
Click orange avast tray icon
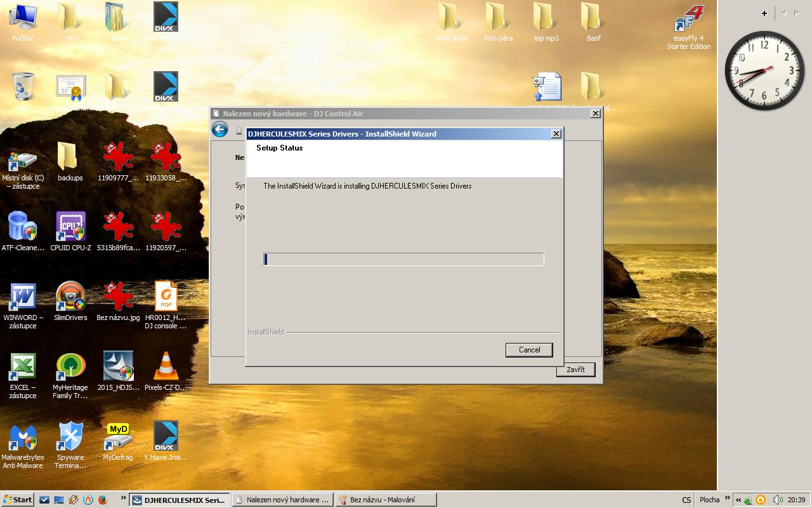coord(760,500)
